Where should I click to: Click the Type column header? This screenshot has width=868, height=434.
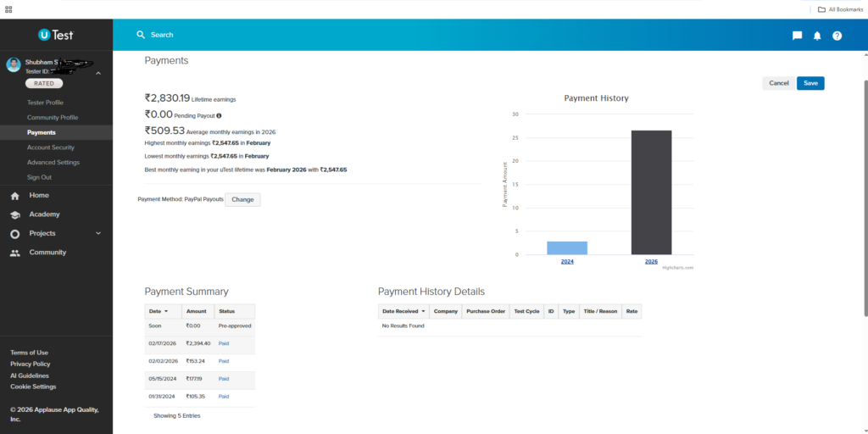tap(569, 311)
